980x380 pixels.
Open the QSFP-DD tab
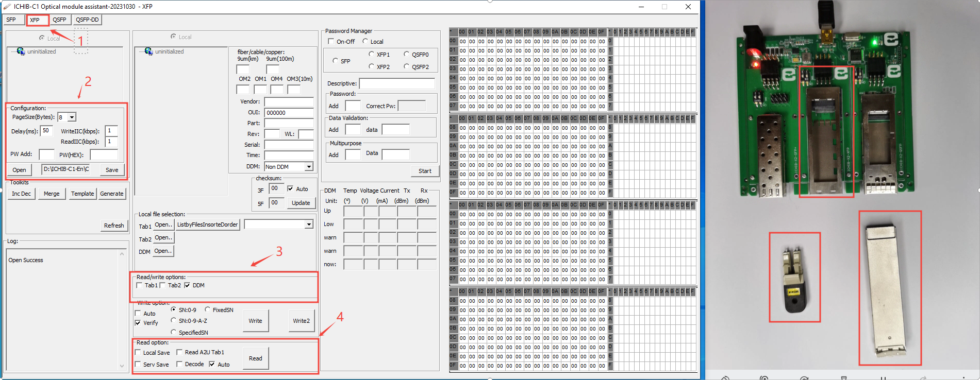(87, 20)
